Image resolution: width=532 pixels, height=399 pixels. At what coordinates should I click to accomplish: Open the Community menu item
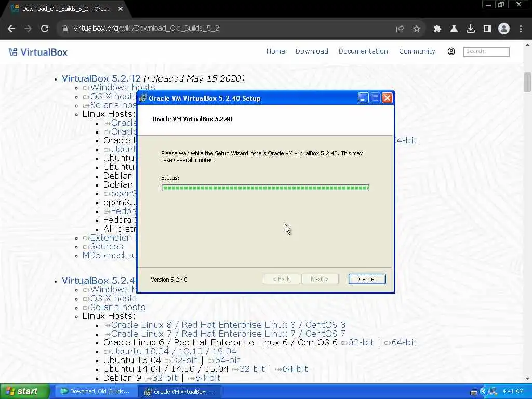[x=417, y=51]
